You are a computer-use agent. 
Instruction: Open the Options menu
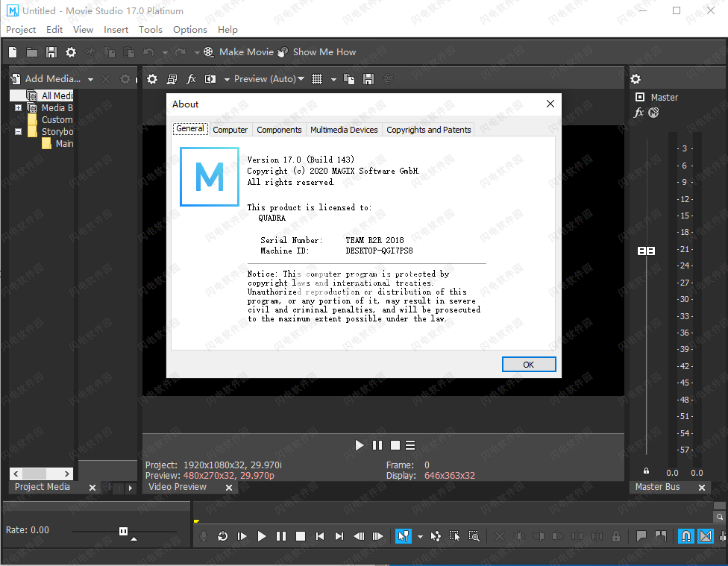click(190, 30)
